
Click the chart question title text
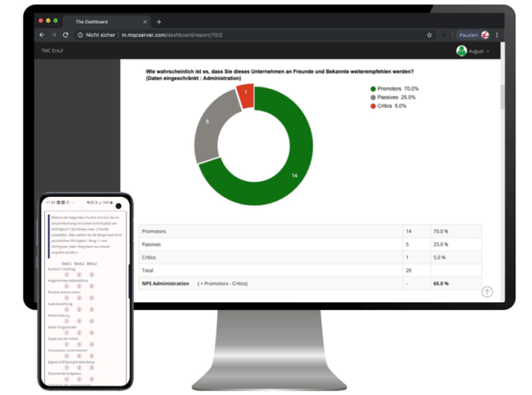coord(279,75)
